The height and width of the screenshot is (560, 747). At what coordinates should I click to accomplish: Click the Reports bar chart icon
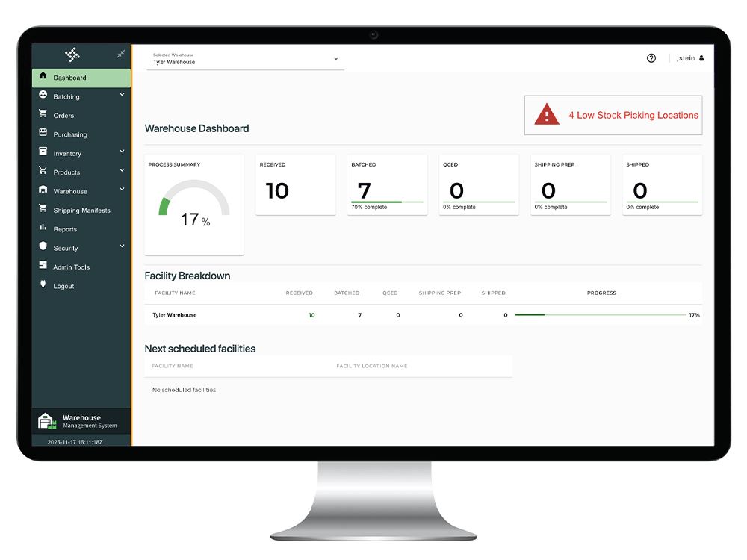(43, 228)
